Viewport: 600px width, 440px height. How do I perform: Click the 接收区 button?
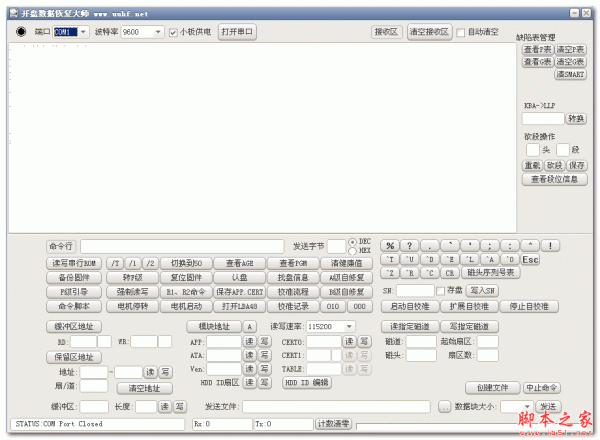tap(386, 32)
